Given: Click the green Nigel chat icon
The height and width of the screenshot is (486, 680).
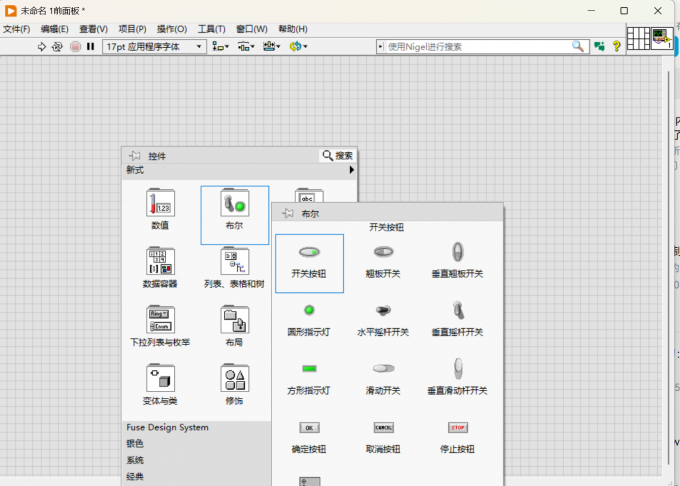Looking at the screenshot, I should pos(600,46).
